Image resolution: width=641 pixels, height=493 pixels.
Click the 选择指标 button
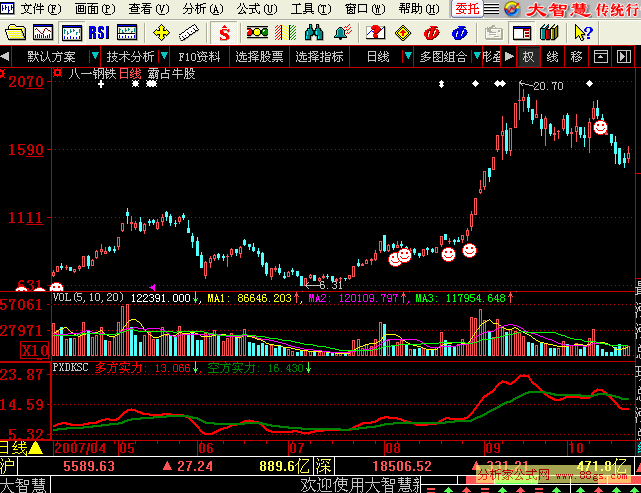[x=319, y=56]
